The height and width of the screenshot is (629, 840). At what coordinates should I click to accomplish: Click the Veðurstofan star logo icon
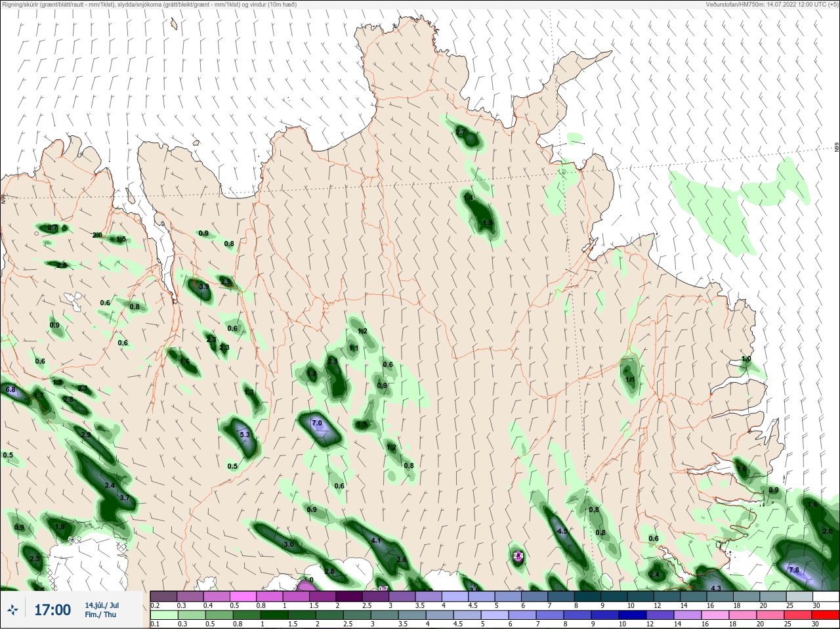[x=12, y=611]
